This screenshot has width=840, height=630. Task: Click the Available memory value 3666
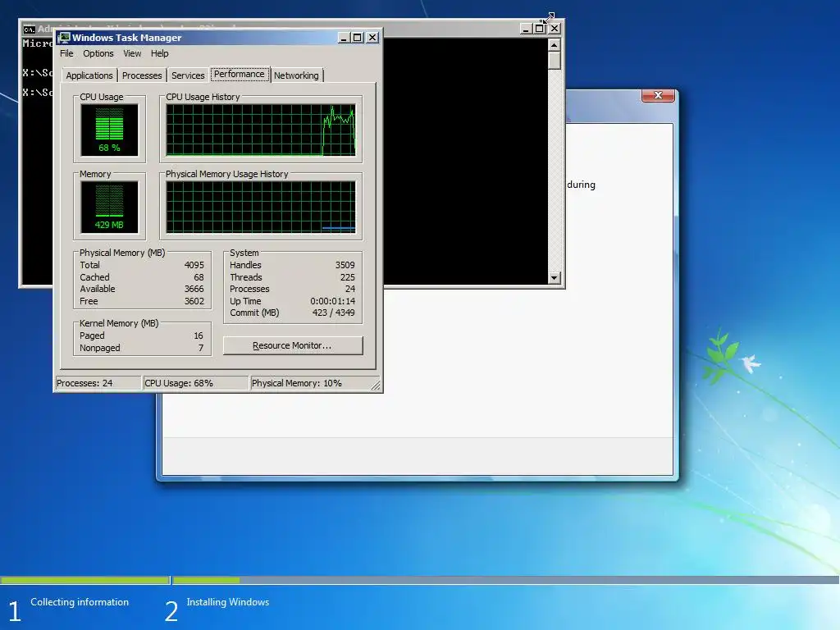[x=194, y=290]
